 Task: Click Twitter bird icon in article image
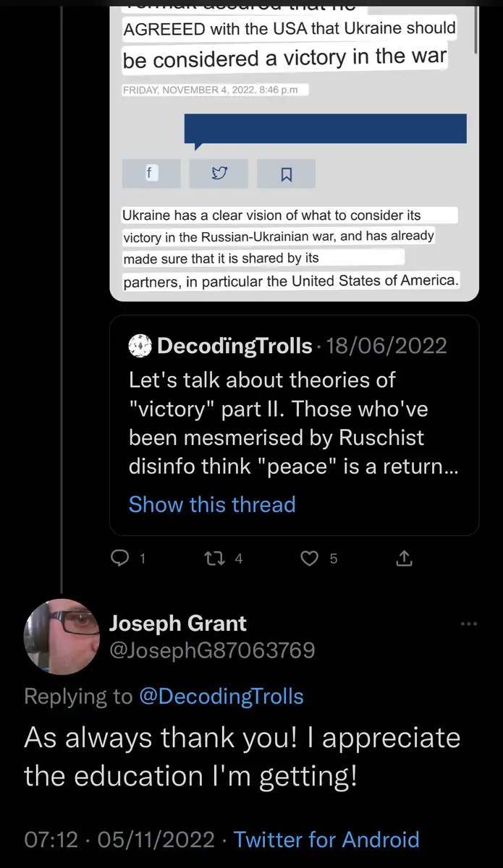[219, 174]
